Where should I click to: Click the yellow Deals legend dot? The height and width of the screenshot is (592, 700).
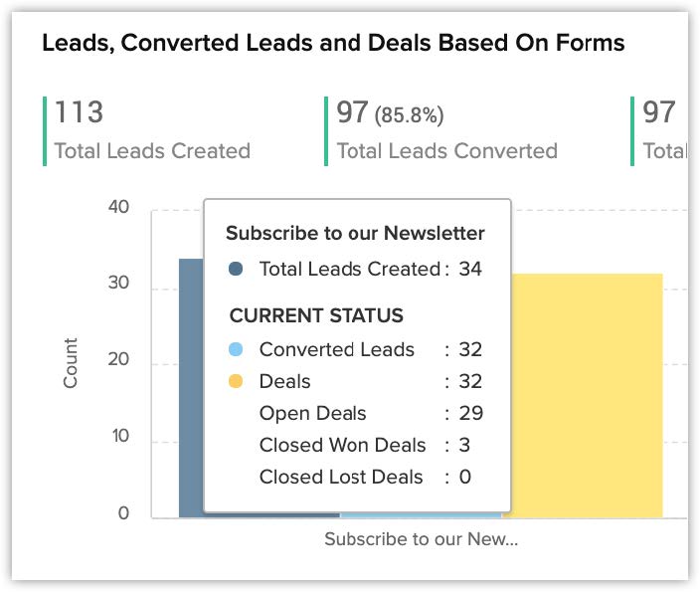click(x=236, y=381)
